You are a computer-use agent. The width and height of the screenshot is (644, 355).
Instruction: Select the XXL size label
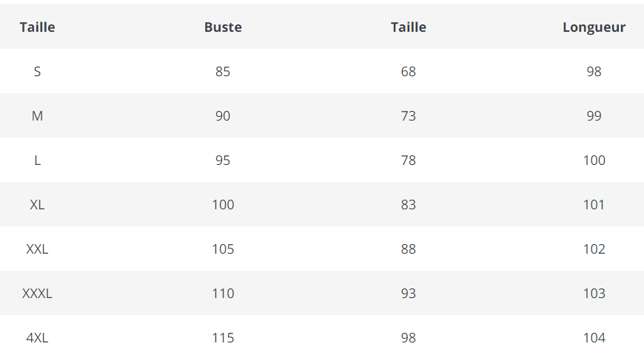tap(37, 249)
